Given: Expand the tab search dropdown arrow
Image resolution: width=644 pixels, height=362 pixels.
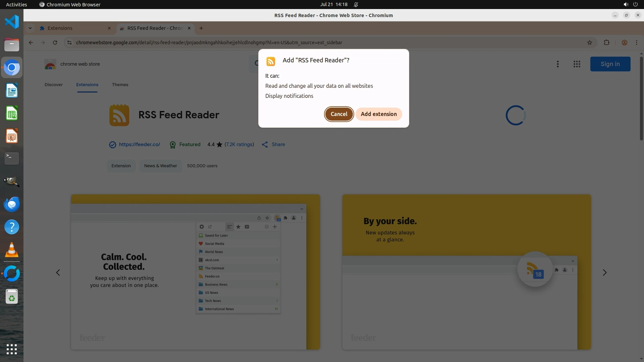Looking at the screenshot, I should tap(30, 28).
